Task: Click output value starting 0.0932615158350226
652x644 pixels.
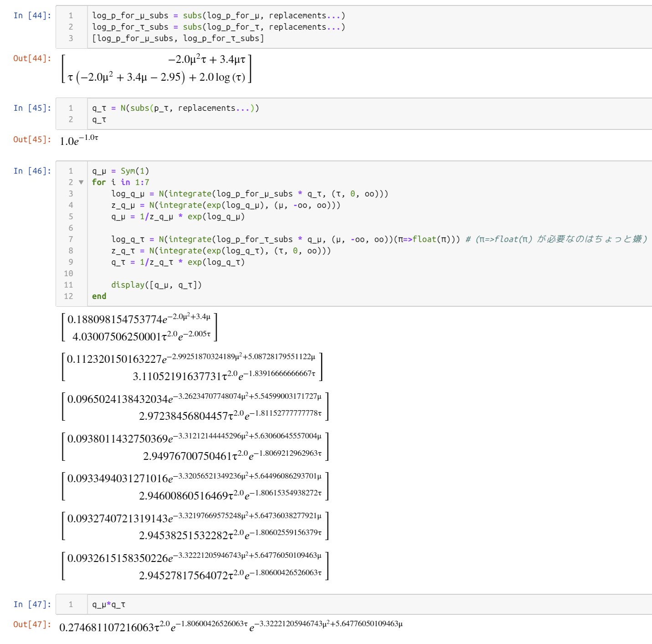Action: pyautogui.click(x=195, y=557)
